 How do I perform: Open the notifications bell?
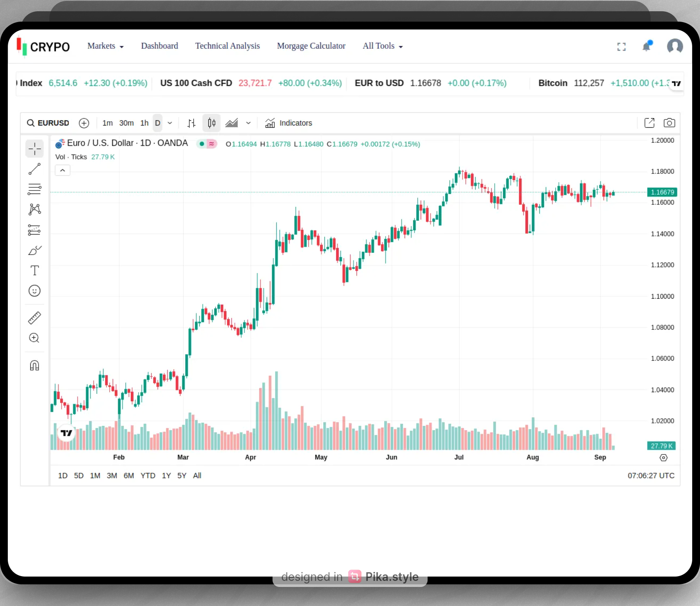click(647, 46)
